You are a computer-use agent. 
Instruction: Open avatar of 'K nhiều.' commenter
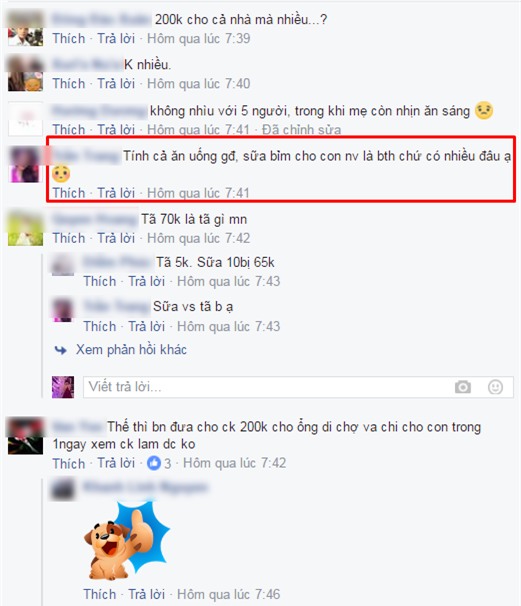tap(26, 73)
